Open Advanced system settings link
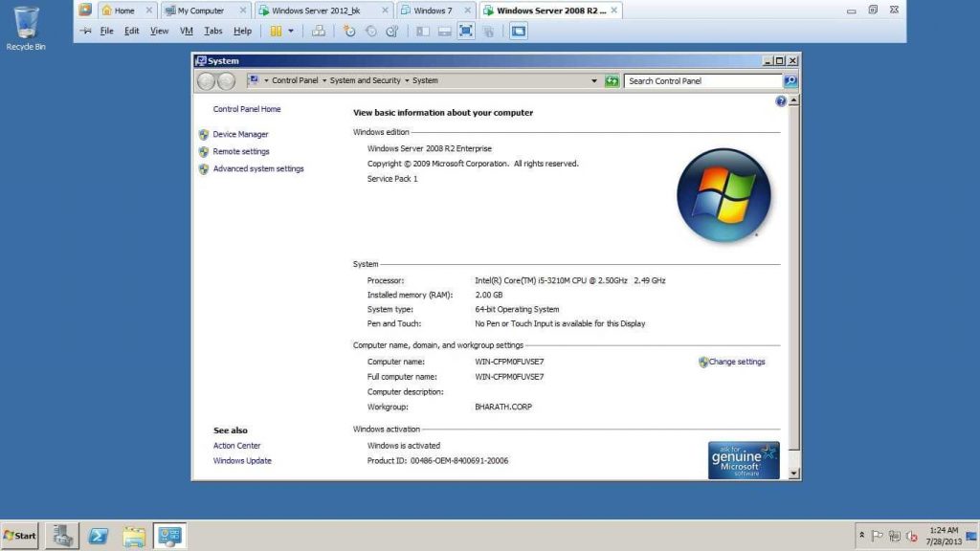980x551 pixels. pyautogui.click(x=258, y=168)
